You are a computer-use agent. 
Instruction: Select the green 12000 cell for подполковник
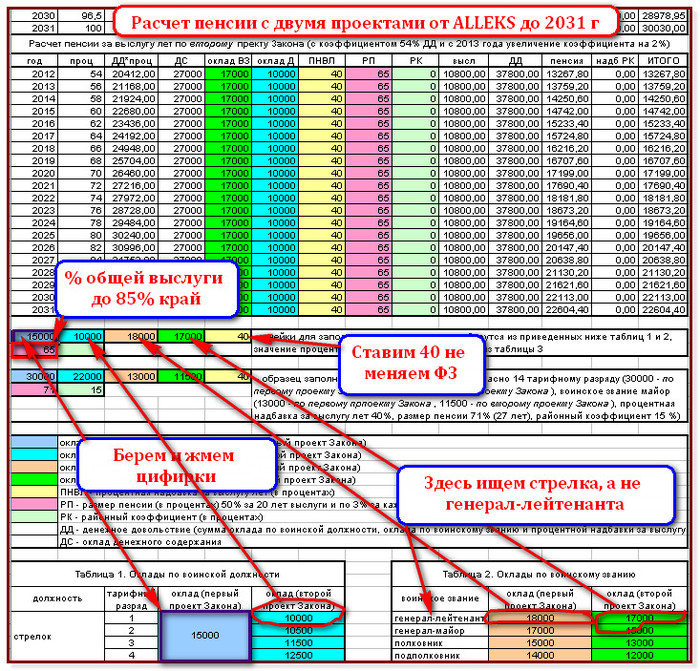click(639, 656)
